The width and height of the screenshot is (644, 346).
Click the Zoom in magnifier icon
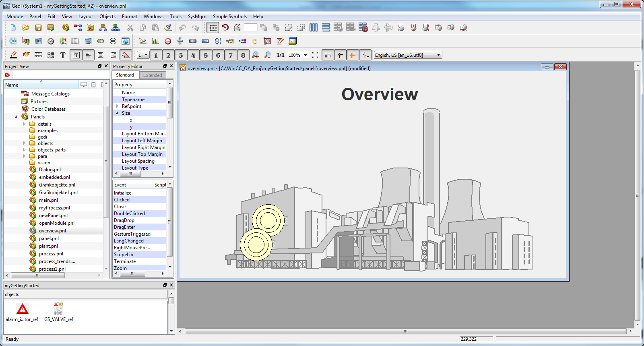(255, 55)
